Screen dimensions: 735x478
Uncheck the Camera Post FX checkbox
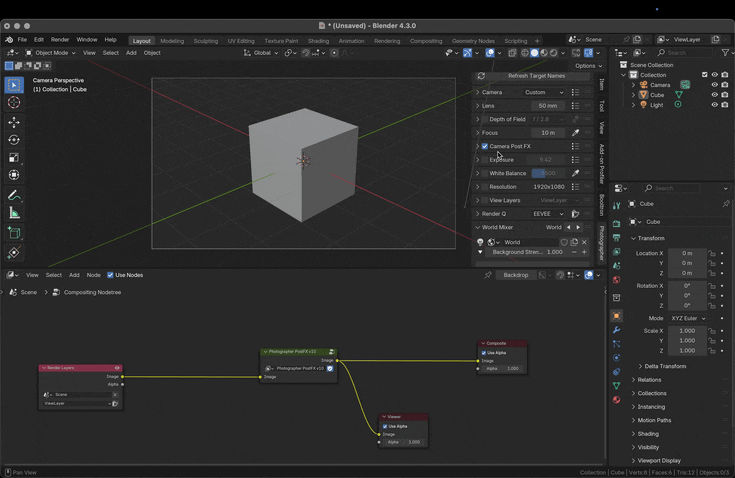(x=485, y=146)
